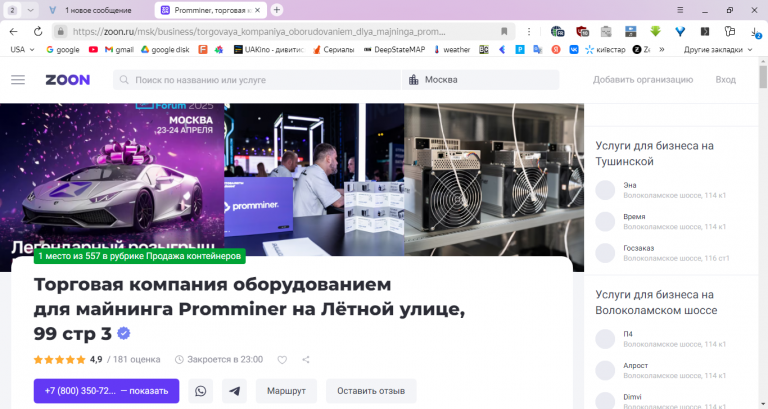Screen dimensions: 768x409
Task: Click the red shield extension icon
Action: point(582,31)
